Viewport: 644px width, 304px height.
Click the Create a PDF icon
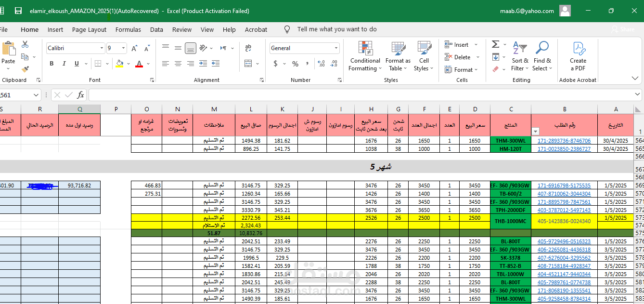(578, 56)
